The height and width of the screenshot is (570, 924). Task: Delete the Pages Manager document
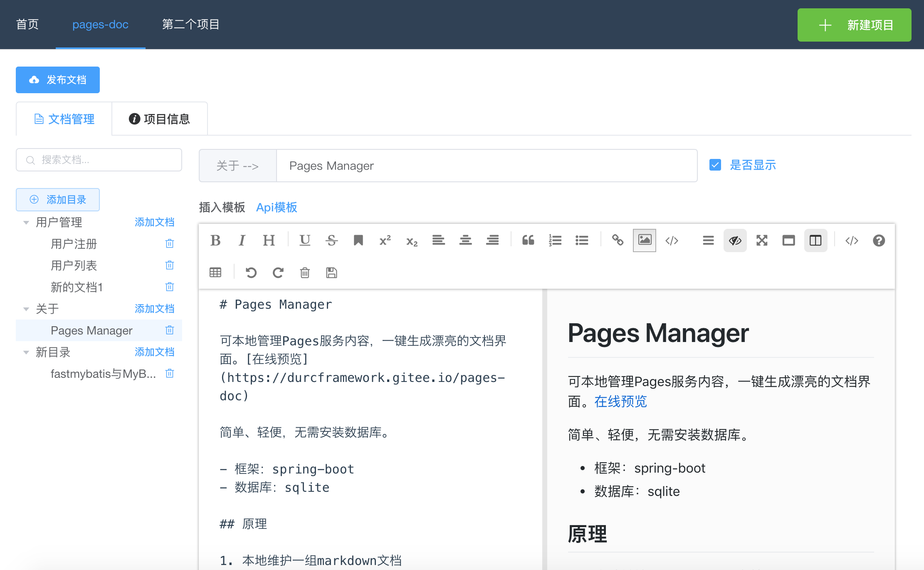[170, 330]
